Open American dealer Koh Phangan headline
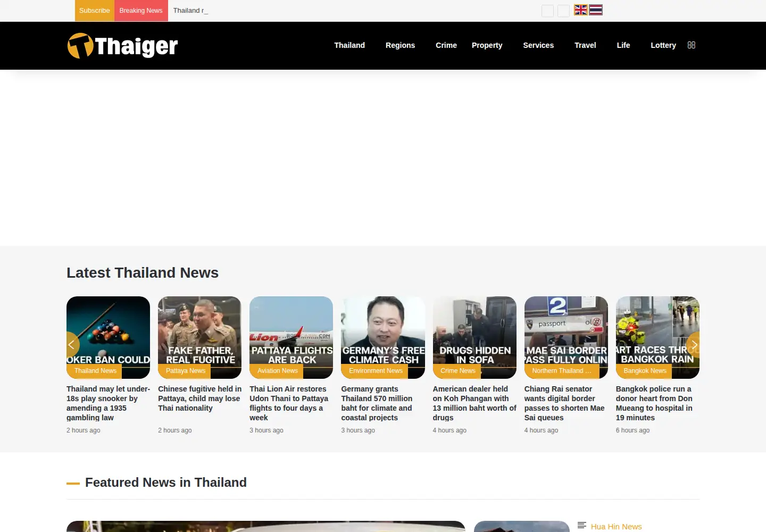766x532 pixels. tap(474, 403)
